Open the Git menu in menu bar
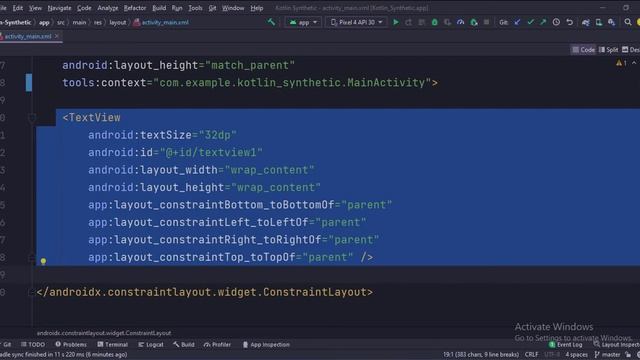 click(212, 8)
